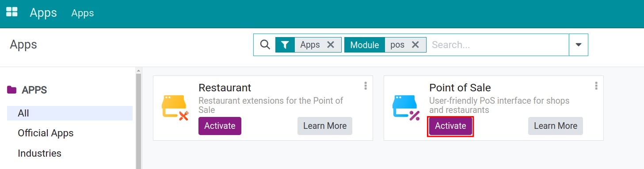This screenshot has width=644, height=169.
Task: Click the search magnifier icon
Action: (265, 45)
